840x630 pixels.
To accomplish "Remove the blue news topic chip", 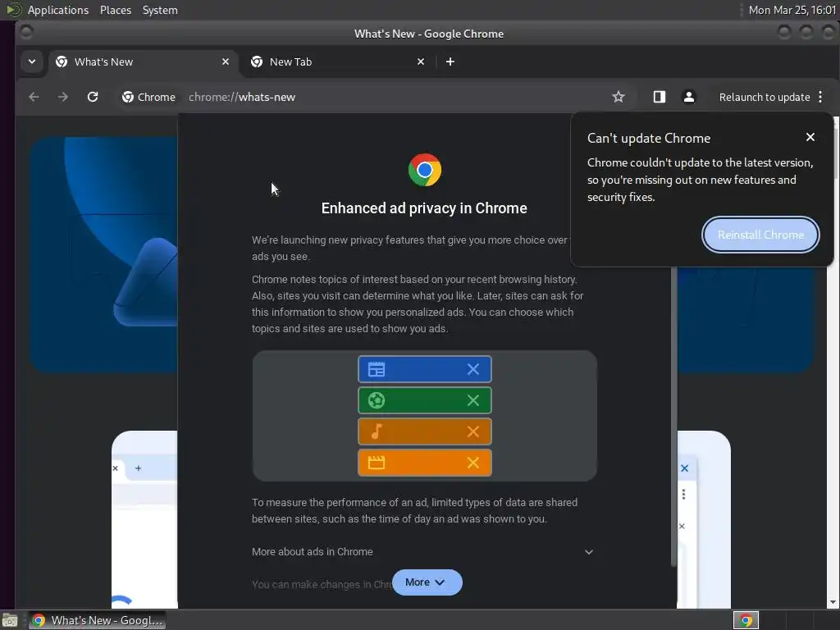I will (x=473, y=369).
